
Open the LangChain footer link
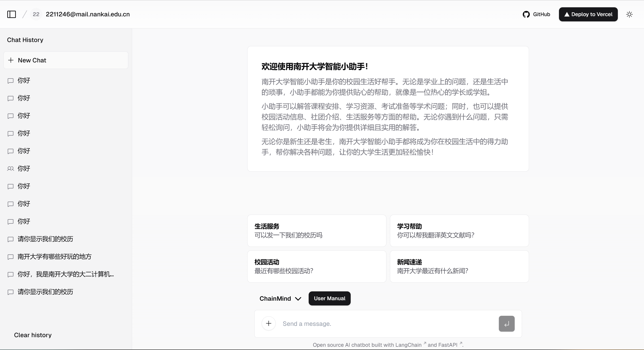(x=411, y=345)
